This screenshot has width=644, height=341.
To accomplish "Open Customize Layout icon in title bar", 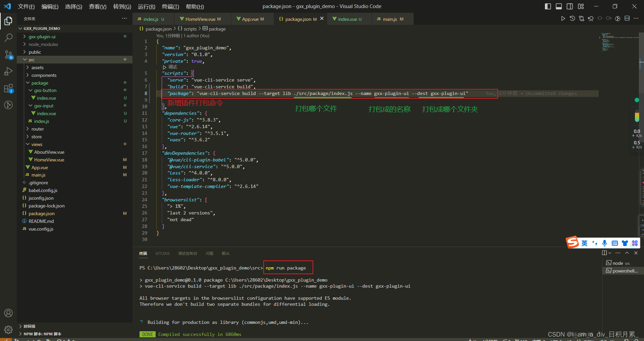I will click(x=581, y=6).
